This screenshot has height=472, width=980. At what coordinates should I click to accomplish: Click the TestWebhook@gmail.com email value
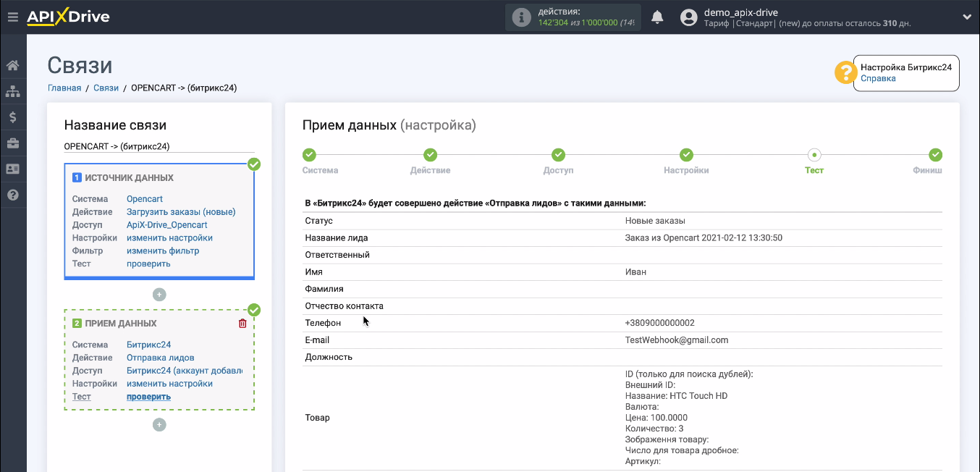677,340
